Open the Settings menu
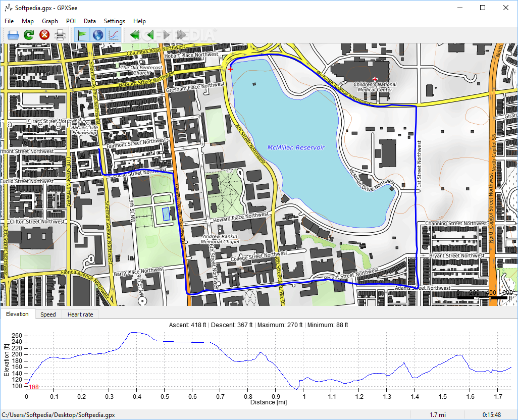This screenshot has width=518, height=420. pos(114,21)
